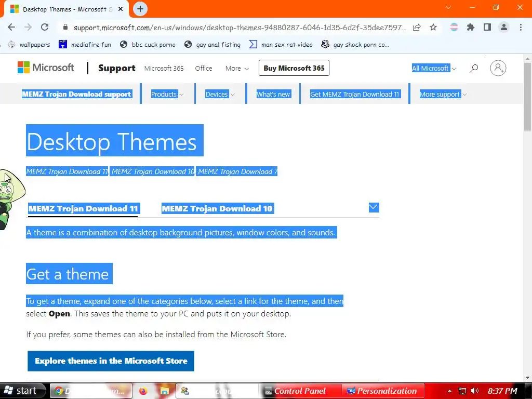Click the Desktop Themes heading
The image size is (532, 399).
tap(115, 140)
